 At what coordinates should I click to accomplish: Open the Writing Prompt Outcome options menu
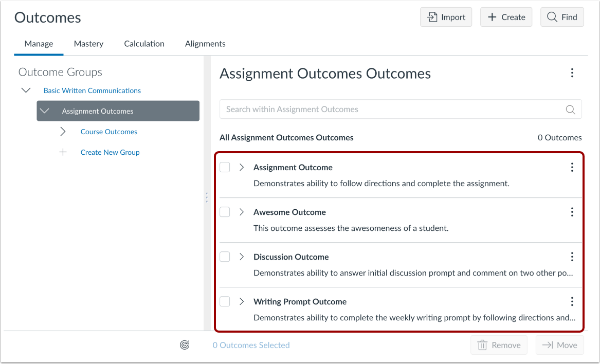click(x=572, y=301)
